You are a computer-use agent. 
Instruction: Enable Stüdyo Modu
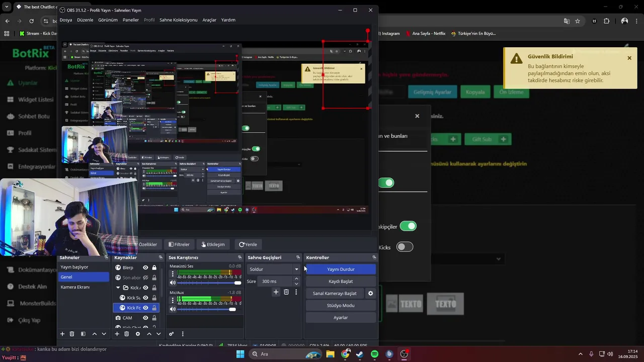pos(341,306)
